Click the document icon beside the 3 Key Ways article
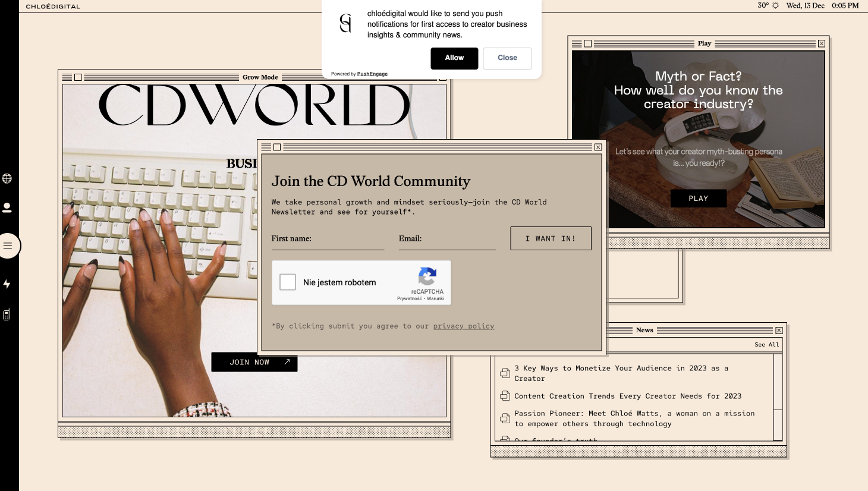The height and width of the screenshot is (491, 868). pos(505,373)
